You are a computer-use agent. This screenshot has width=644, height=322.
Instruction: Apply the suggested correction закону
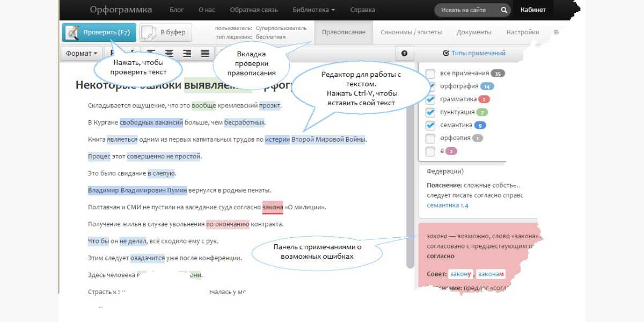(462, 274)
